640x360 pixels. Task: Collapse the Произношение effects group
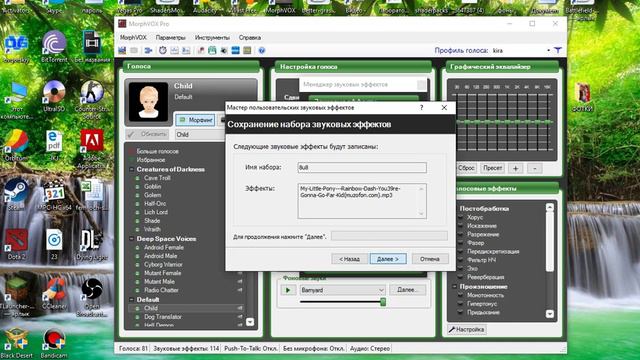tap(455, 287)
